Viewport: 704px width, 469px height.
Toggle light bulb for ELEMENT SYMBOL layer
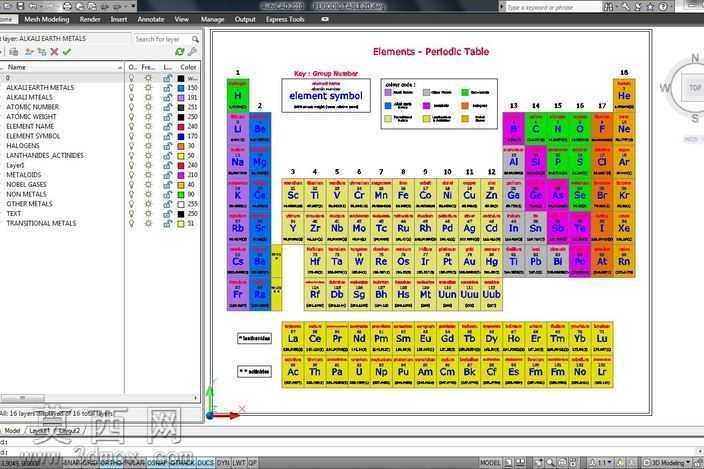[132, 136]
